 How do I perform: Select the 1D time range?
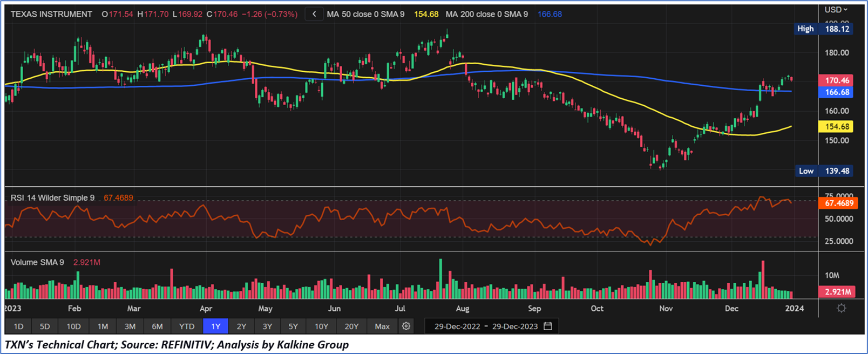coord(18,326)
